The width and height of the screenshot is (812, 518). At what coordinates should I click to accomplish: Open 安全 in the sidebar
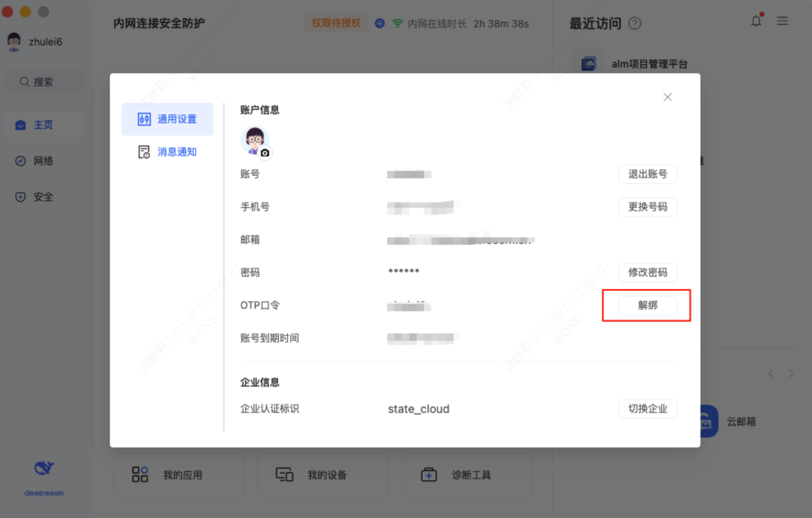click(x=44, y=197)
